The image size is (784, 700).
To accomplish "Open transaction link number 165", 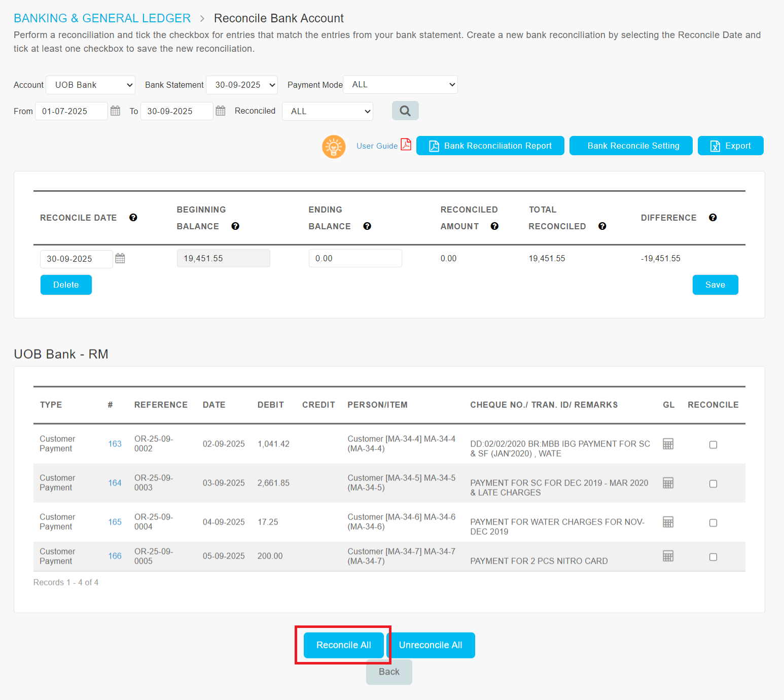I will click(x=115, y=522).
